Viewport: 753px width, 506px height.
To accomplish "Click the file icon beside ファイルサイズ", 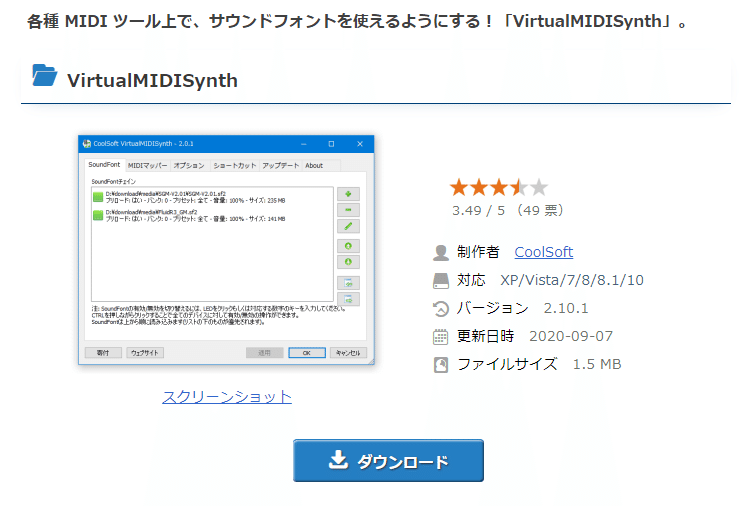I will 440,365.
